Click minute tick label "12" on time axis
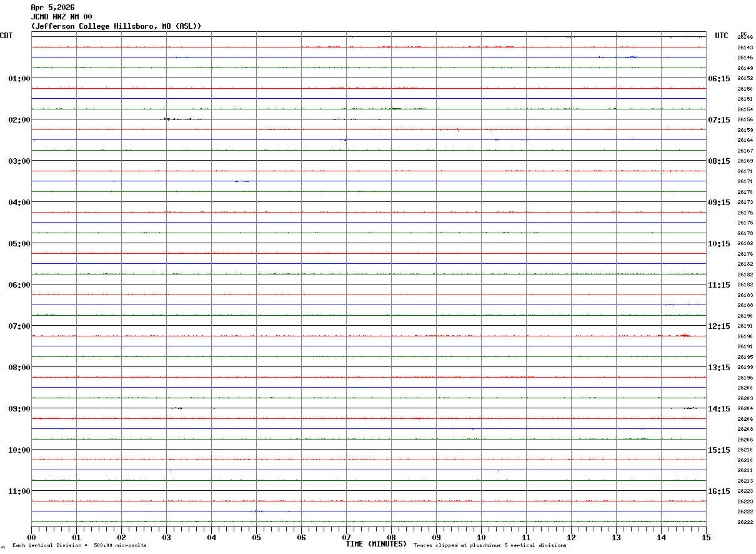Screen dimensions: 756x554 [571, 537]
